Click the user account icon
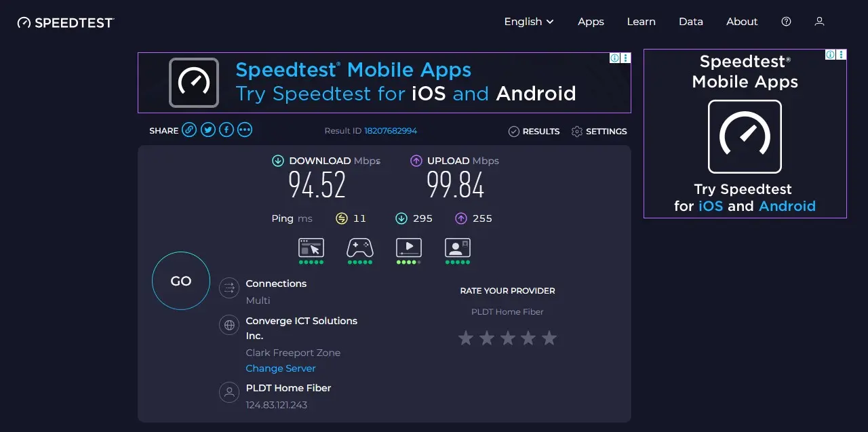Image resolution: width=868 pixels, height=432 pixels. tap(819, 22)
